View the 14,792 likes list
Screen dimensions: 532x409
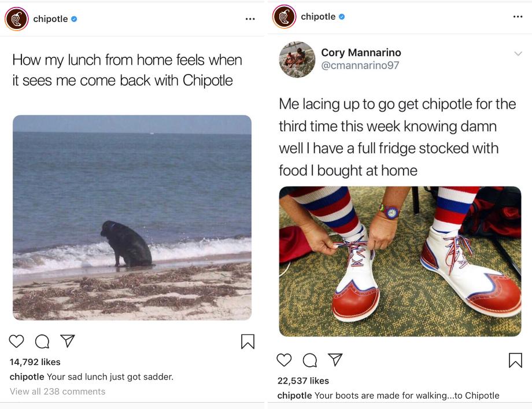tap(35, 362)
